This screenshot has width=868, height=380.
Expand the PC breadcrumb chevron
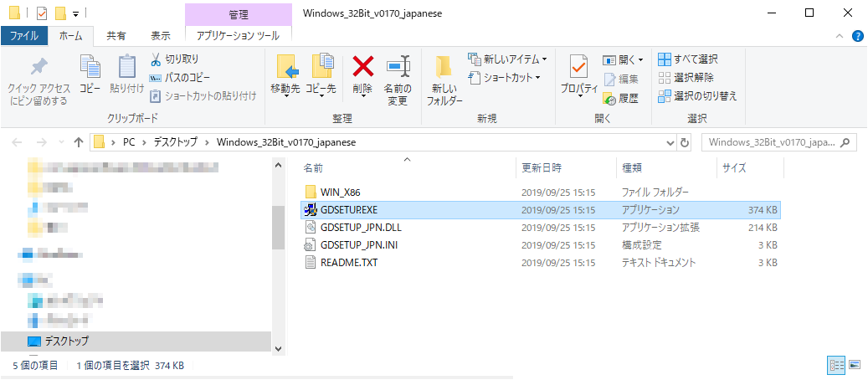143,142
